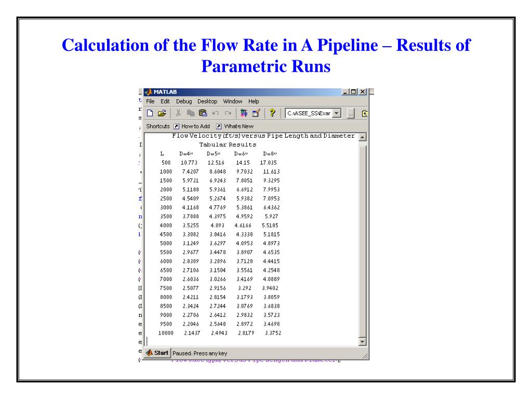
Task: Click the value 10.773 in row 500
Action: 189,163
